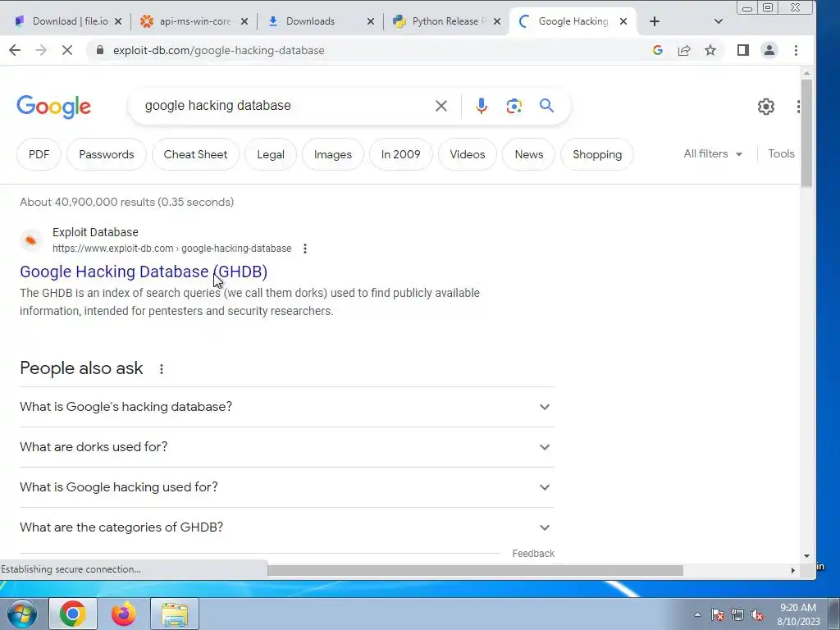Open three-dot menu beside exploit-db URL
The image size is (840, 630).
[x=305, y=249]
